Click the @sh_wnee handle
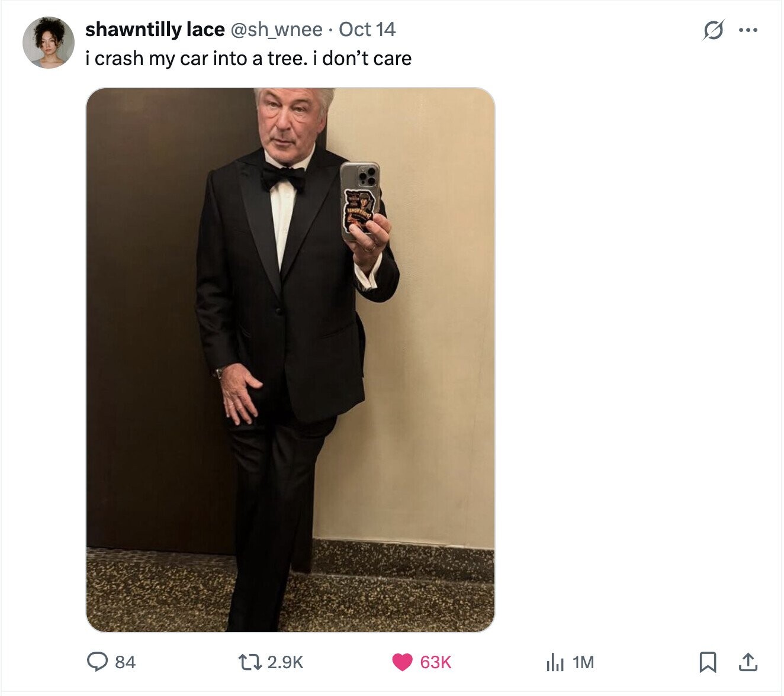The image size is (784, 696). [x=275, y=29]
